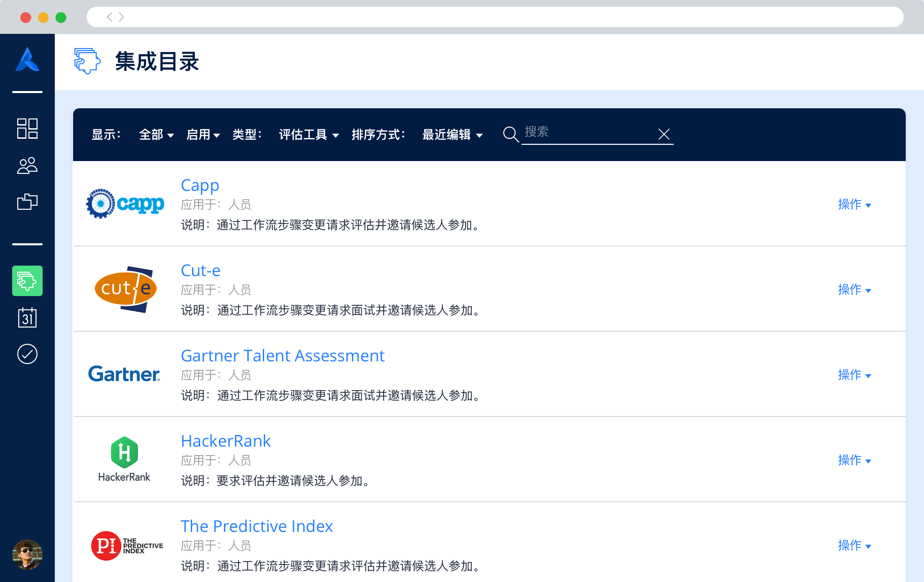Go back with browser back arrow
This screenshot has height=582, width=924.
coord(110,17)
